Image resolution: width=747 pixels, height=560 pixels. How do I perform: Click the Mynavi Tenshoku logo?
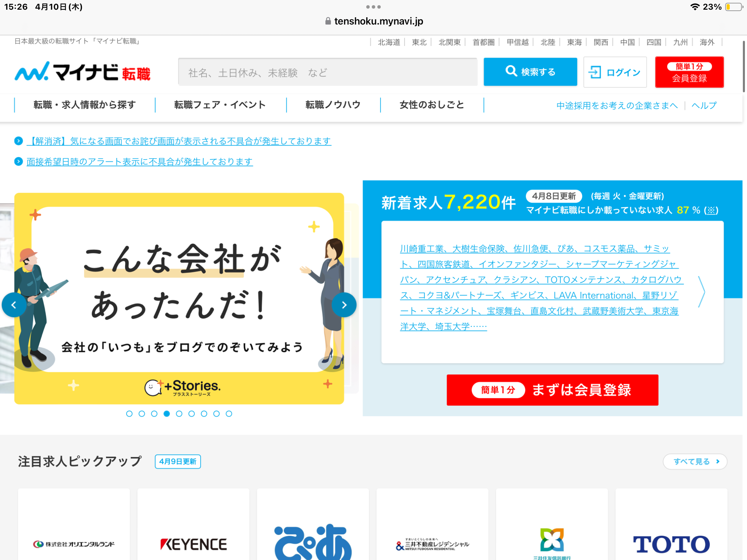tap(83, 72)
